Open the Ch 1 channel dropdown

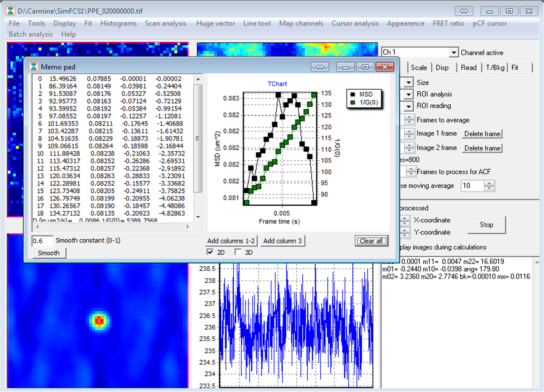coord(453,53)
